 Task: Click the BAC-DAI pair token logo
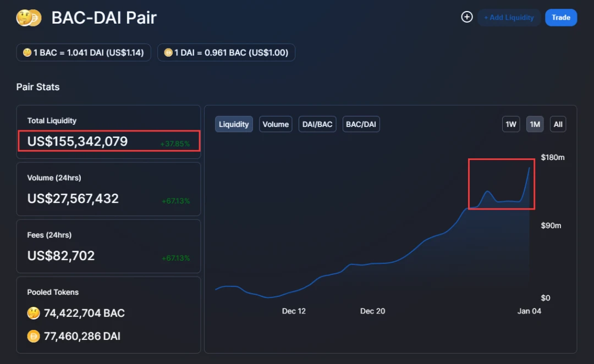click(29, 18)
